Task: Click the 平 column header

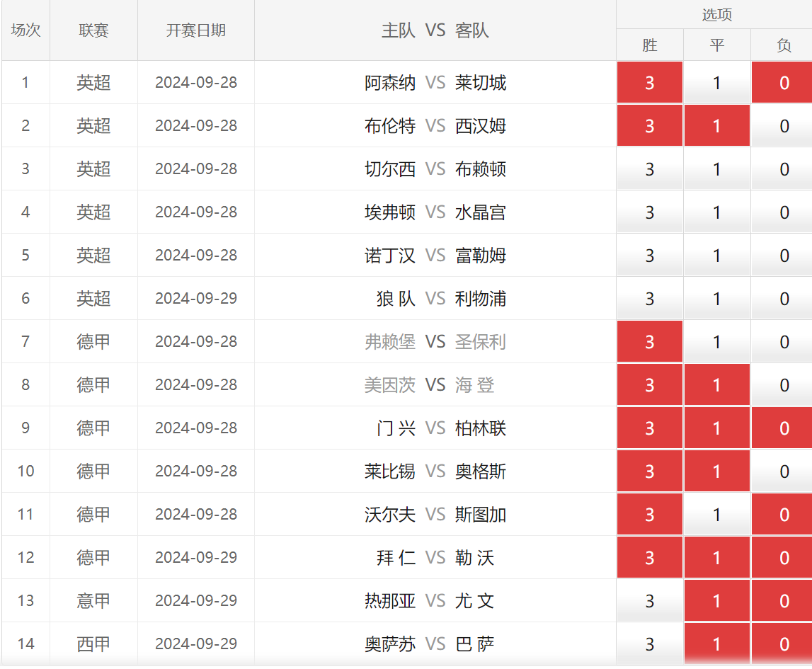Action: click(716, 45)
